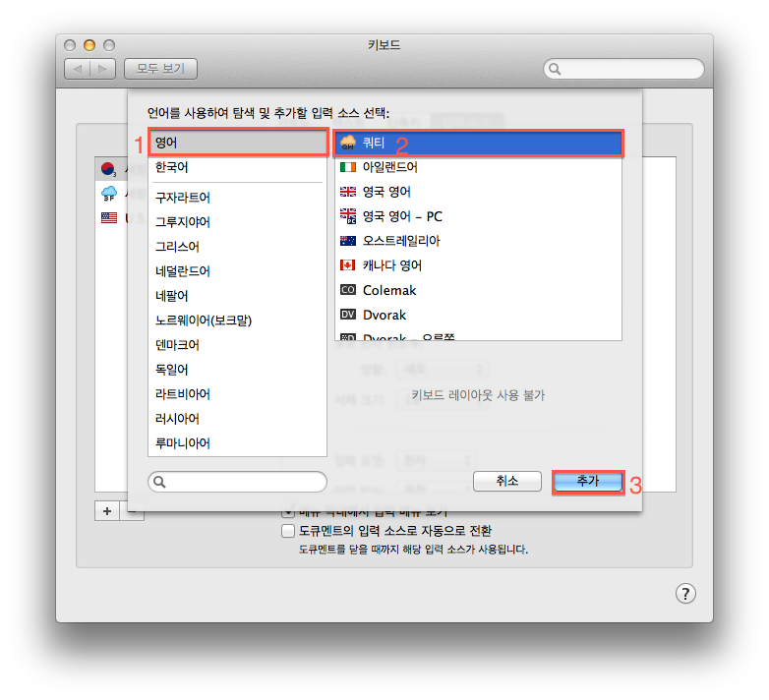The width and height of the screenshot is (769, 700).
Task: Select the Dvorak DV icon
Action: [x=348, y=315]
